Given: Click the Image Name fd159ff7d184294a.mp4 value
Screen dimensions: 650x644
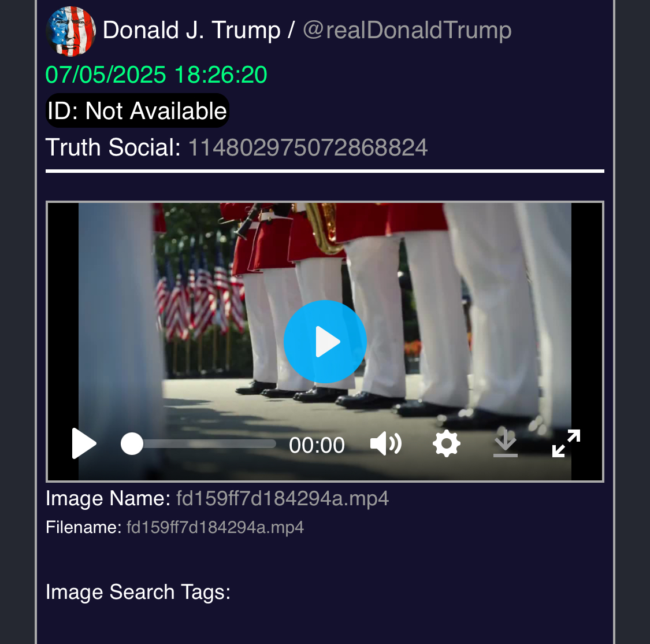Looking at the screenshot, I should (x=283, y=498).
